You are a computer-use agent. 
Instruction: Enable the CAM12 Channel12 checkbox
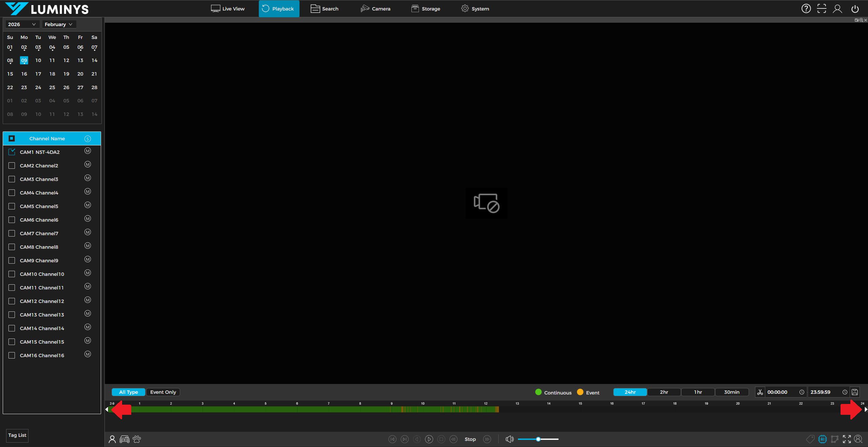point(12,301)
